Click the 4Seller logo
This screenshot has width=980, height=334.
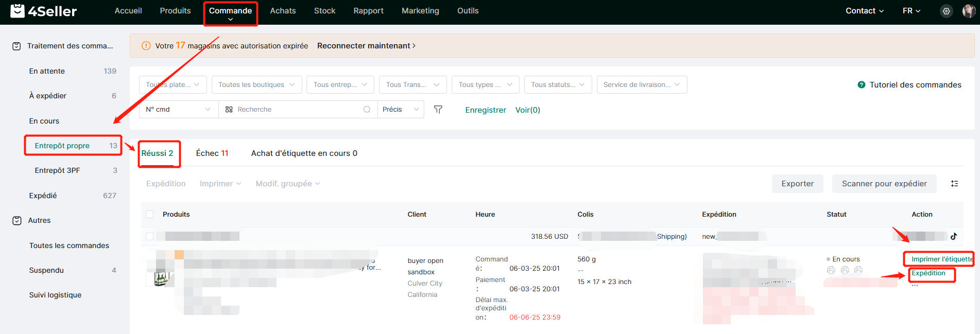(x=44, y=11)
